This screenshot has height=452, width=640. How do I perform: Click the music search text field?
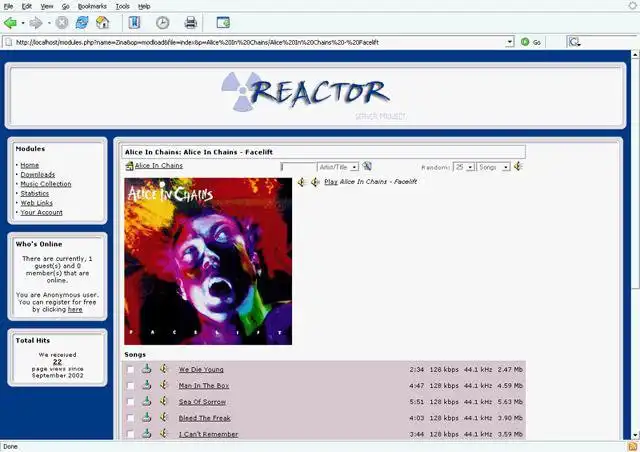tap(298, 167)
